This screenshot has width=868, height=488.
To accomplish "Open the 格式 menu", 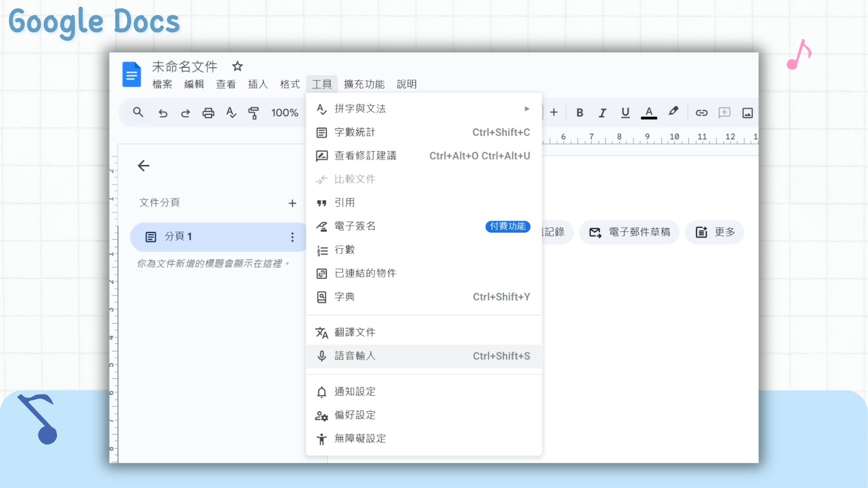I will click(290, 84).
